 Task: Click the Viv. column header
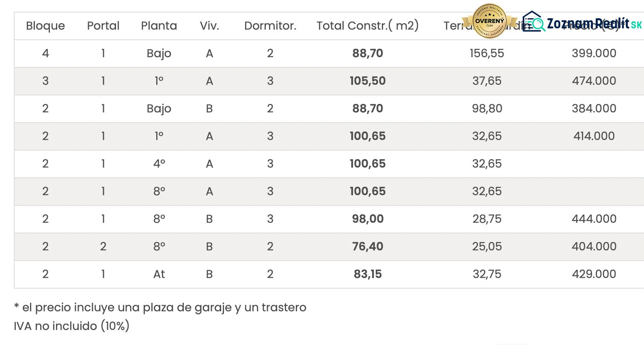pyautogui.click(x=209, y=26)
